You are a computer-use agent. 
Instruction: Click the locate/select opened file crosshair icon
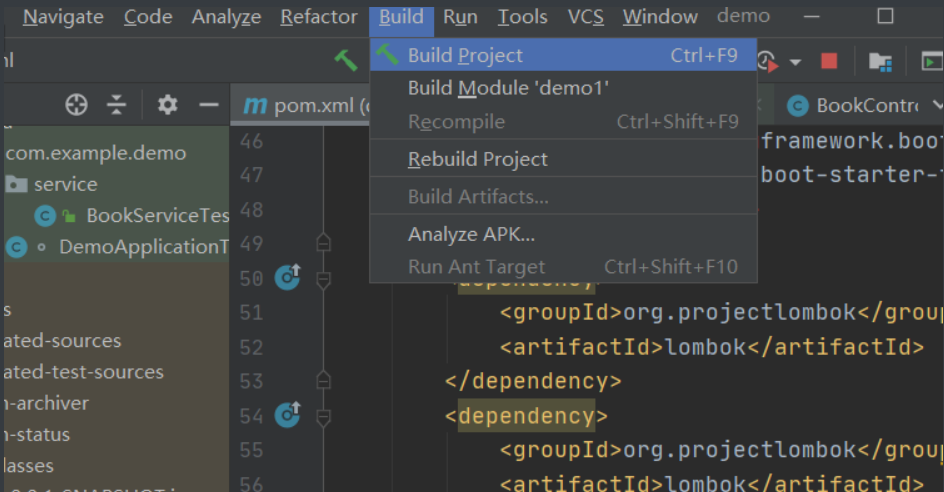coord(76,105)
